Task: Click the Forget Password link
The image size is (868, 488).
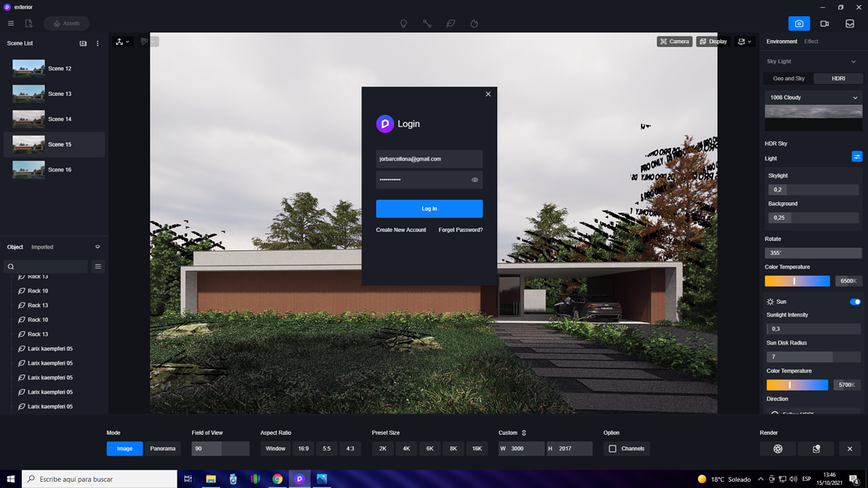Action: click(x=461, y=229)
